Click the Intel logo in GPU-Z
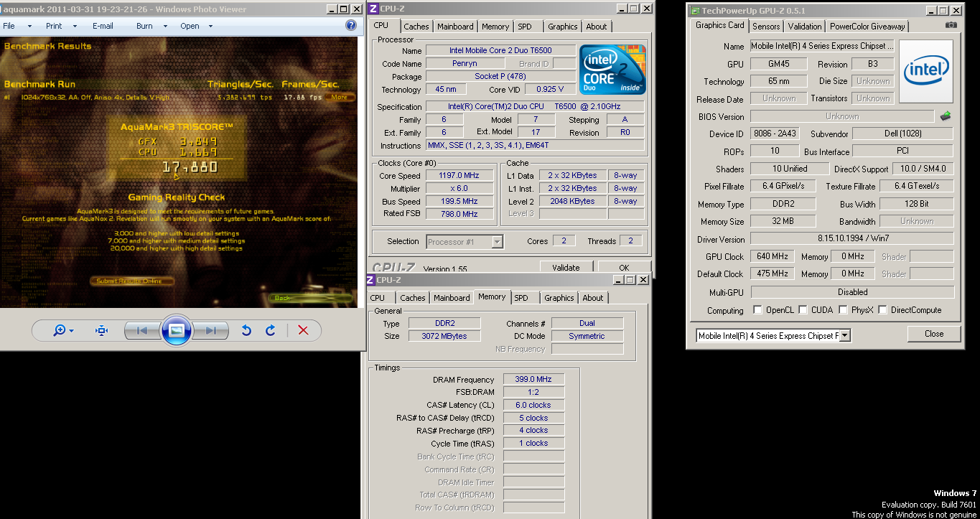980x519 pixels. [926, 70]
